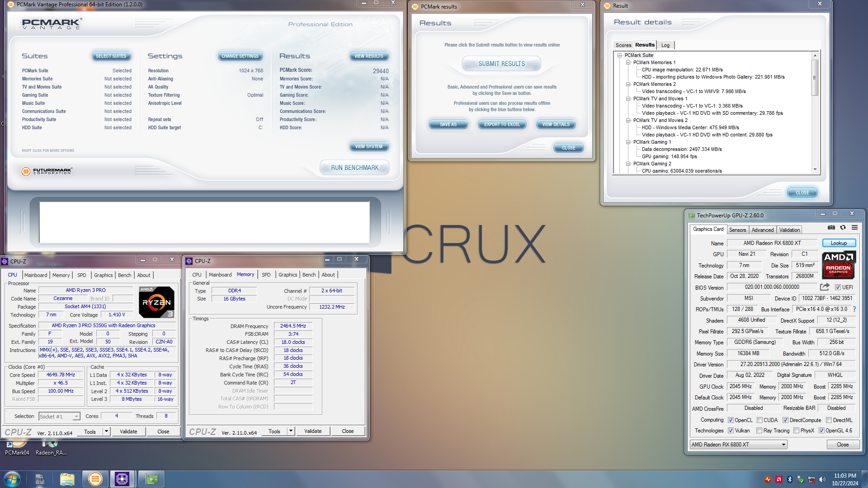
Task: Toggle the CUDA checkbox
Action: [759, 420]
